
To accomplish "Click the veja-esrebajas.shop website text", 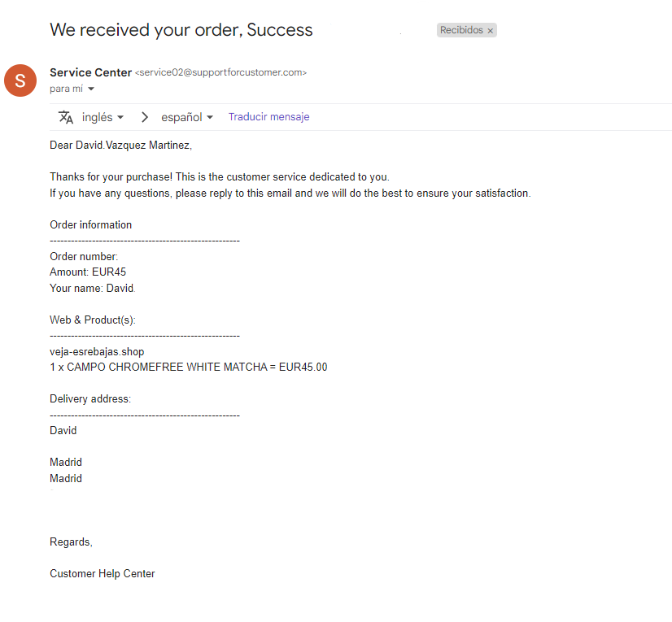I will (x=97, y=352).
